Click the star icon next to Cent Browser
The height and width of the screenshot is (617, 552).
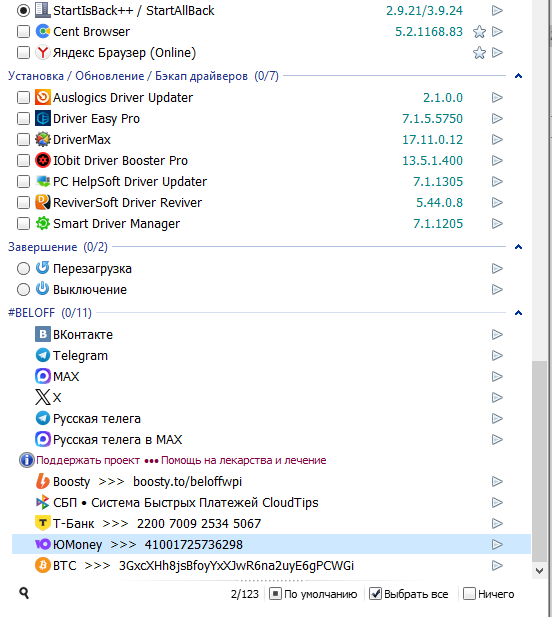479,31
